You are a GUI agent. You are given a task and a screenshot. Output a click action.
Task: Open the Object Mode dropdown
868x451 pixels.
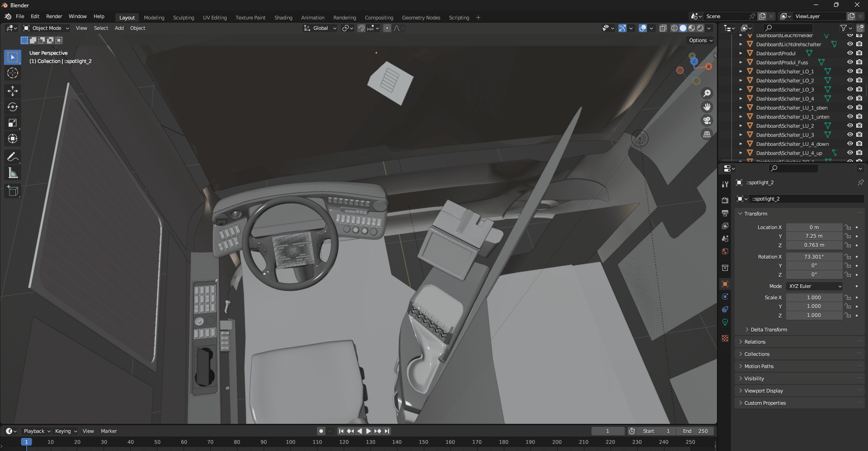pos(46,28)
